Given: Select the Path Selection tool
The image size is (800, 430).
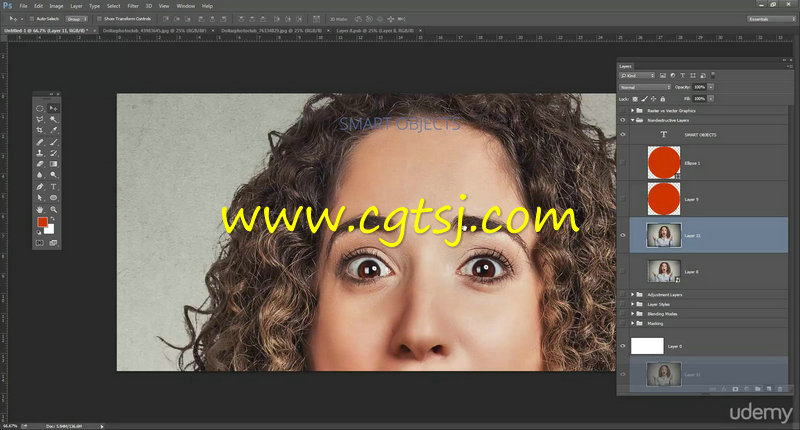Looking at the screenshot, I should coord(40,198).
